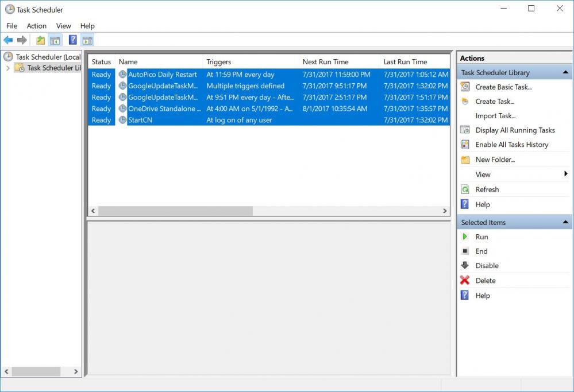Select the AutoPico Daily Restart task
Viewport: 574px width, 392px height.
162,75
